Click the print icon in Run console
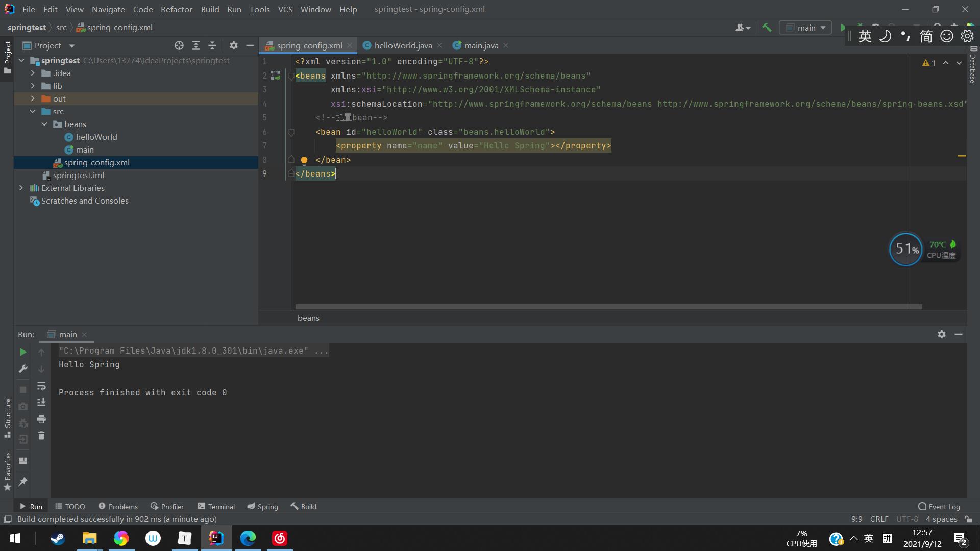 41,419
